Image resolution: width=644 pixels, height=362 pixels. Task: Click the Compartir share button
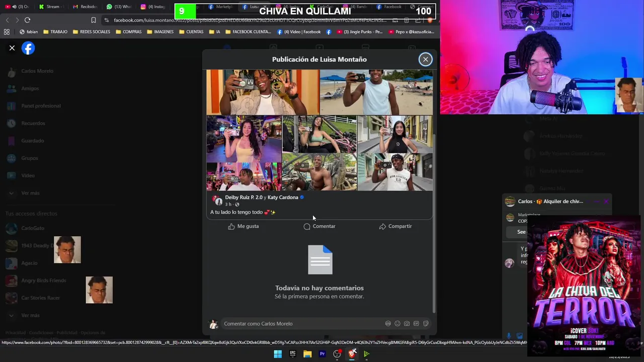tap(395, 226)
